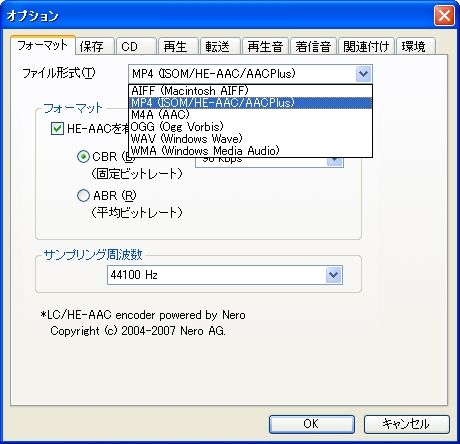Choose the ABR average bitrate option
The image size is (460, 444).
(83, 196)
